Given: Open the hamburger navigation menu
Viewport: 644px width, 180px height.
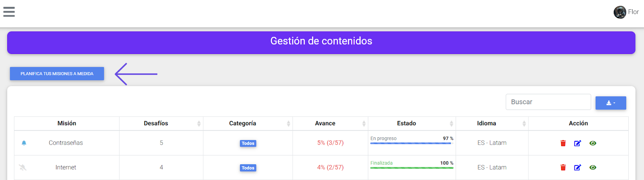Looking at the screenshot, I should [x=9, y=12].
